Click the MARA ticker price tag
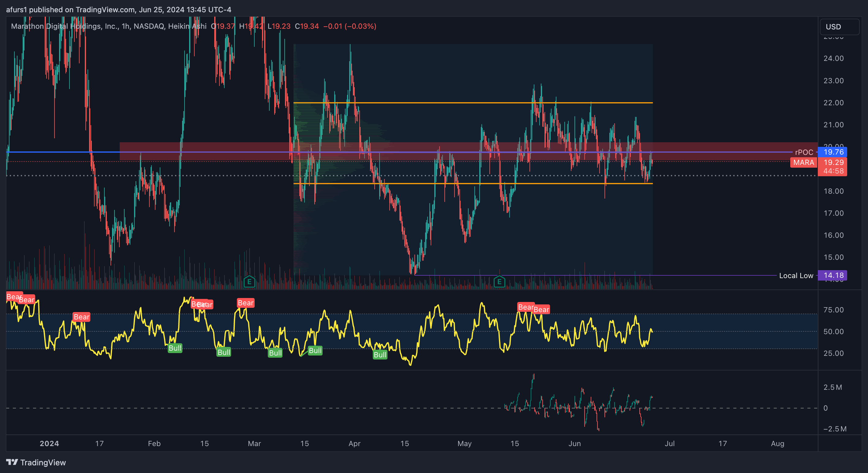The image size is (868, 473). (804, 162)
